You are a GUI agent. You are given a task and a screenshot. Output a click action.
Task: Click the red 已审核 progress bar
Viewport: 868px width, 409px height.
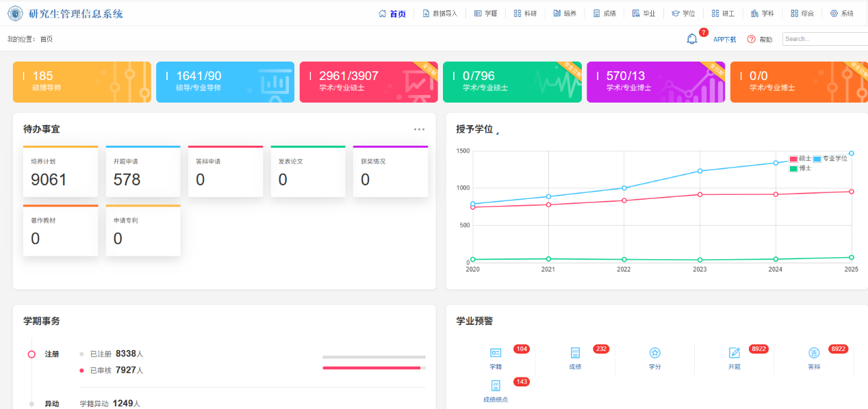(x=372, y=368)
